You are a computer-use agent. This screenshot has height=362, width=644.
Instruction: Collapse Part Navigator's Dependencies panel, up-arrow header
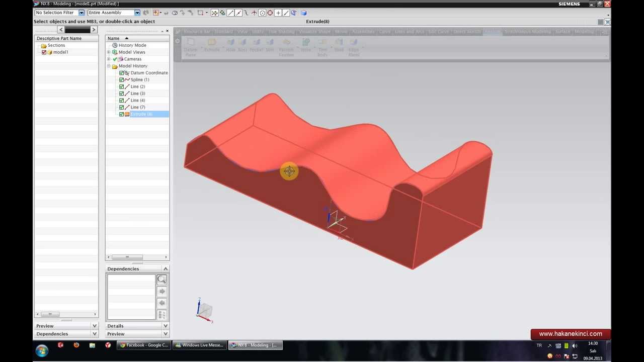tap(165, 269)
